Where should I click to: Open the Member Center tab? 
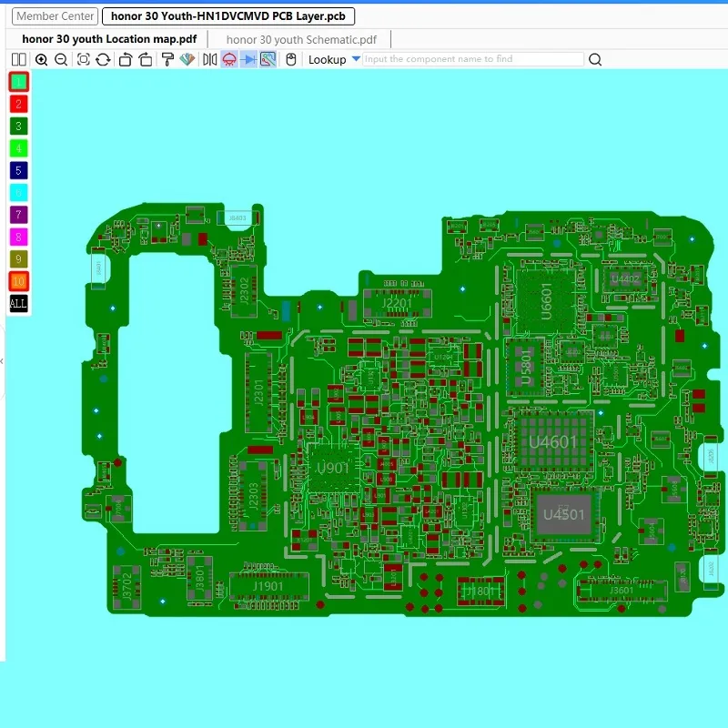56,16
